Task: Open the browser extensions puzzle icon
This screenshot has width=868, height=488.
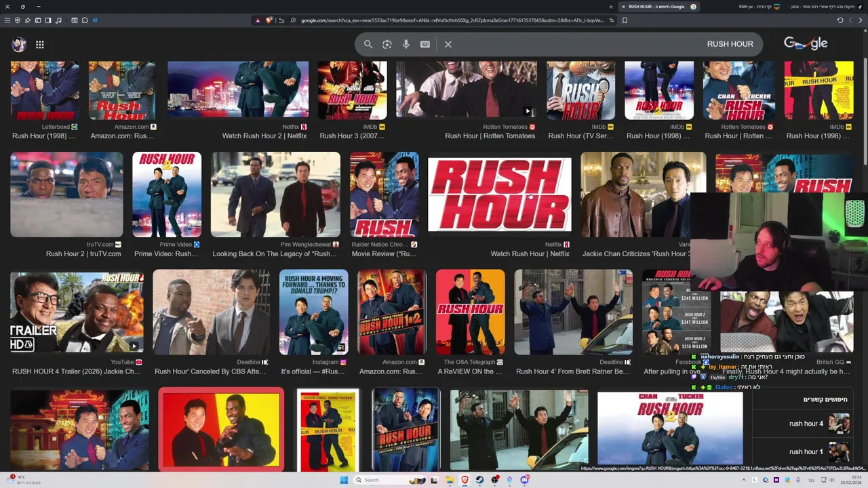Action: (x=85, y=20)
